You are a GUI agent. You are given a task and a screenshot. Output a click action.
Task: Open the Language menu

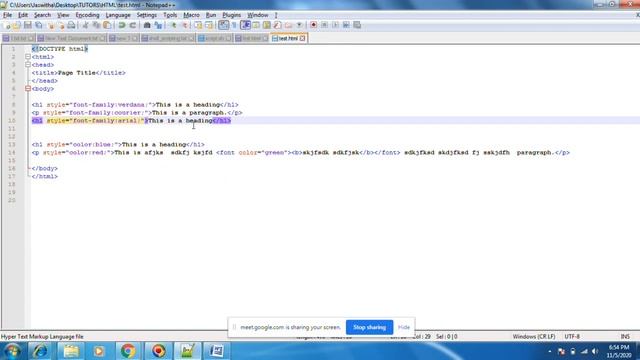(118, 15)
